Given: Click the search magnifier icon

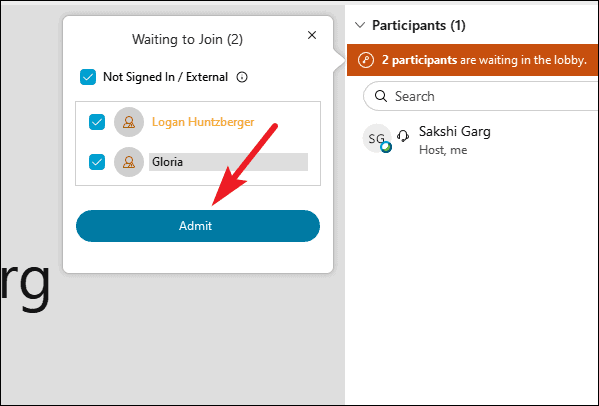Looking at the screenshot, I should pyautogui.click(x=381, y=96).
